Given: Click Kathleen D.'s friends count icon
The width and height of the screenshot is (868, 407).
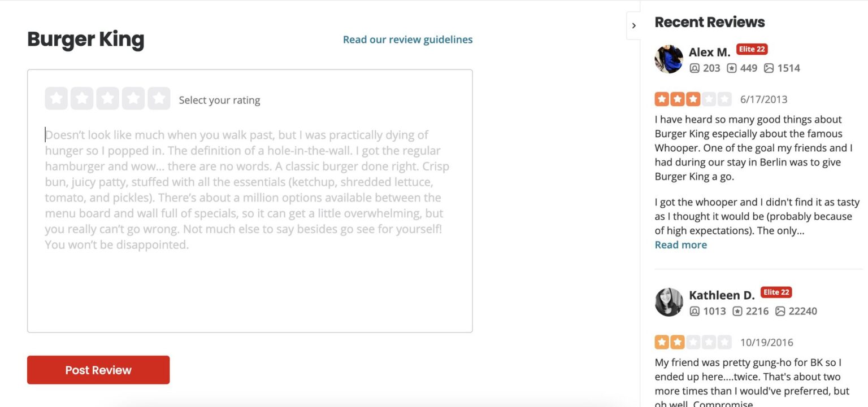Looking at the screenshot, I should click(696, 311).
